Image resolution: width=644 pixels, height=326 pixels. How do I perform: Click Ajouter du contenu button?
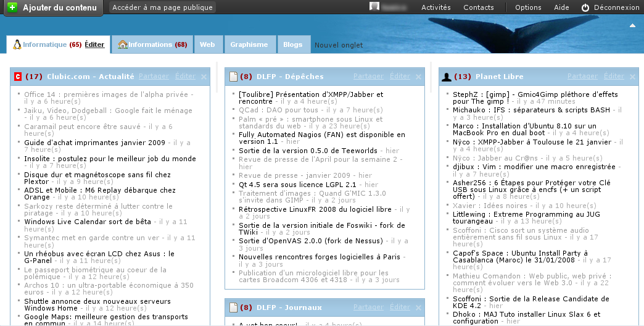pos(54,7)
